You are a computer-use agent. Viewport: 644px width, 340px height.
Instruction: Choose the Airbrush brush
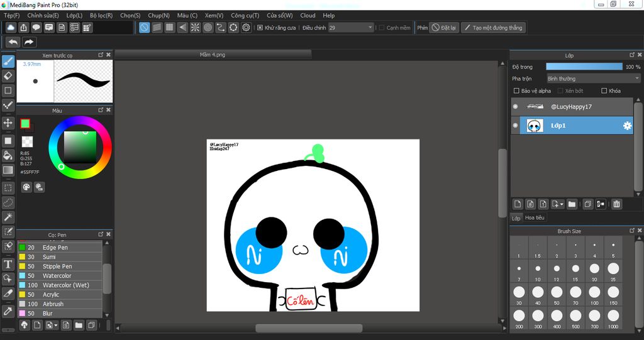(60, 304)
